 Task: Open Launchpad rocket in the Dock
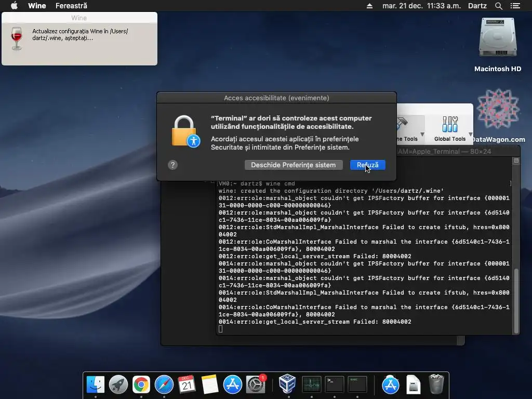tap(118, 385)
